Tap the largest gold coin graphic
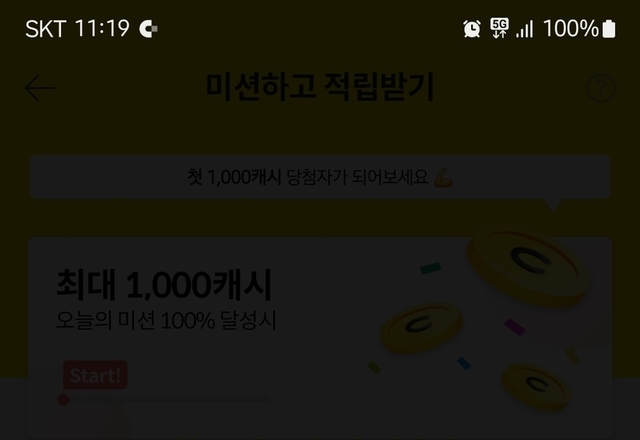The height and width of the screenshot is (440, 640). point(529,265)
